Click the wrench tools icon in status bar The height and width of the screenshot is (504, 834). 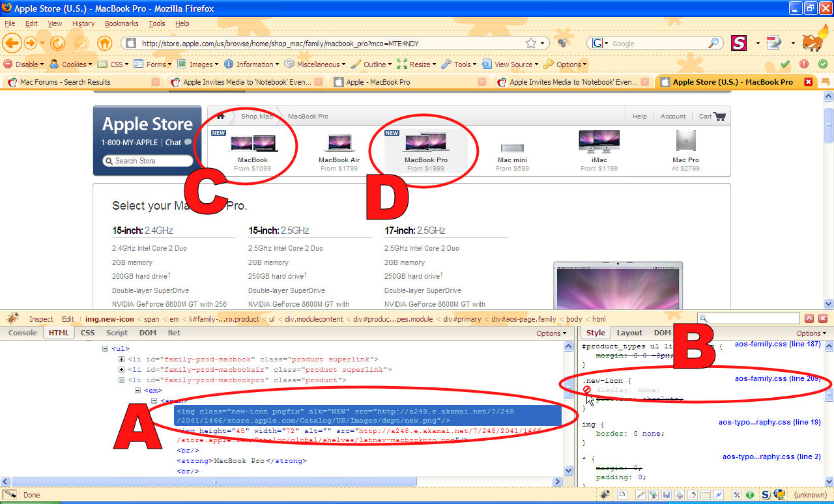(x=737, y=495)
